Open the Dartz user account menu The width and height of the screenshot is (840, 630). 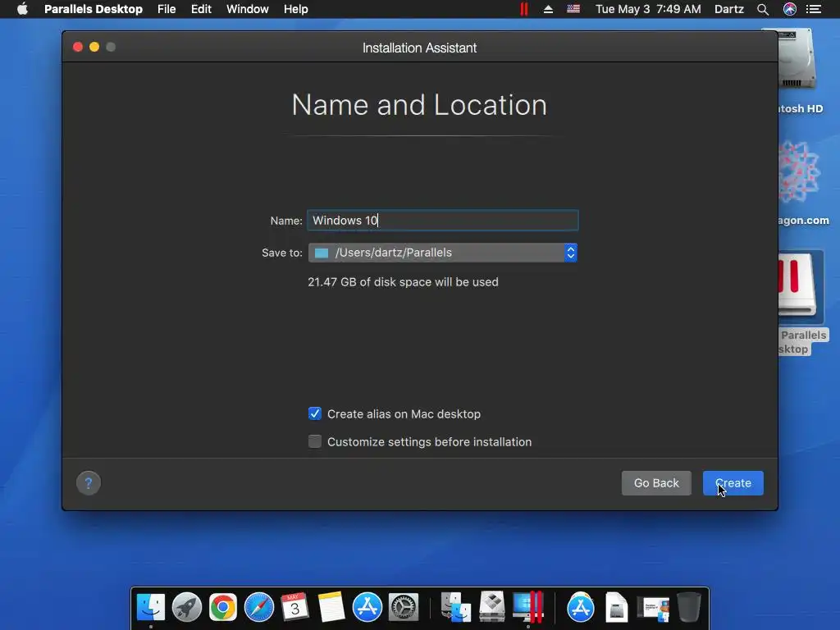tap(728, 9)
